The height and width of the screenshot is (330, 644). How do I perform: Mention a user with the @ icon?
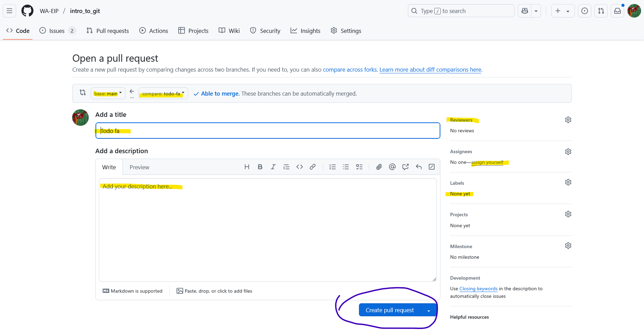[x=392, y=167]
